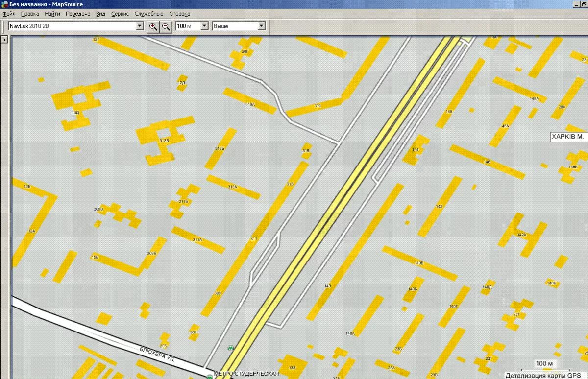The image size is (588, 379).
Task: Click building 138 on the map
Action: tap(293, 367)
